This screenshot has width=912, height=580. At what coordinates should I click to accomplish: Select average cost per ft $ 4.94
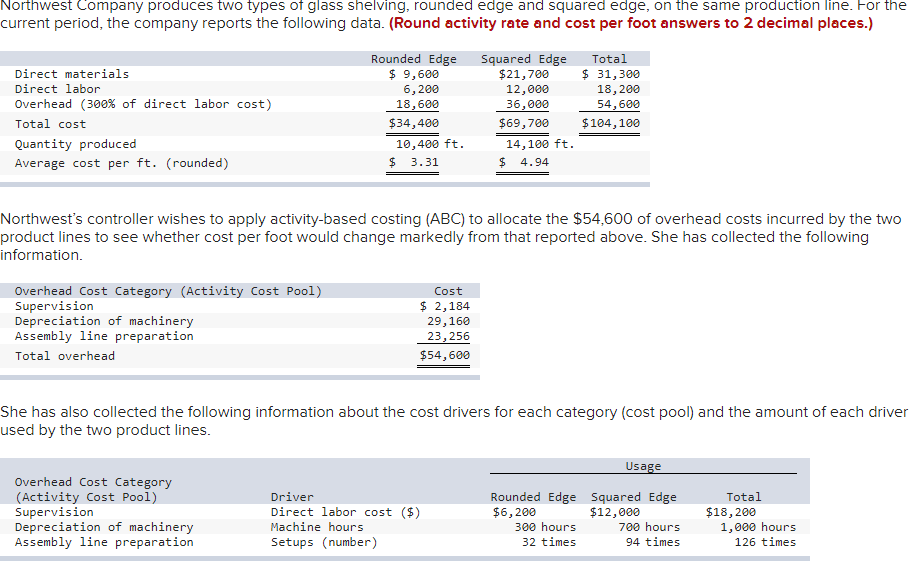click(523, 162)
